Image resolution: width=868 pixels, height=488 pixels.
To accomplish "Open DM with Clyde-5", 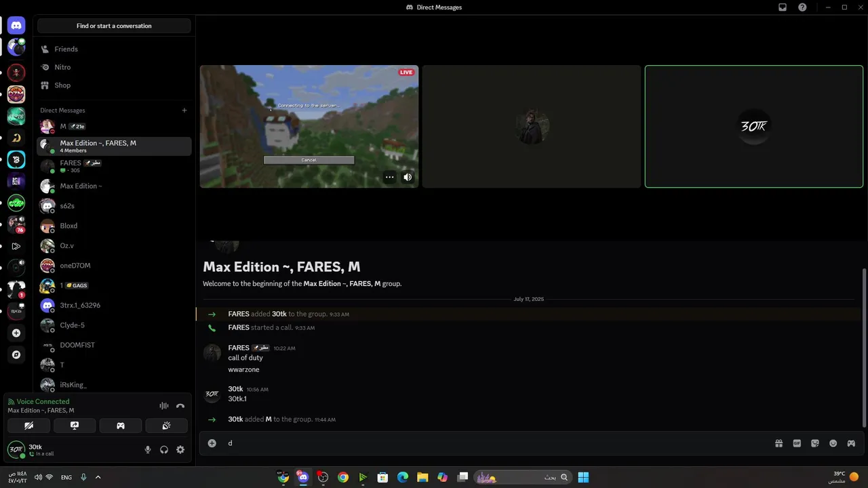I will [x=114, y=325].
